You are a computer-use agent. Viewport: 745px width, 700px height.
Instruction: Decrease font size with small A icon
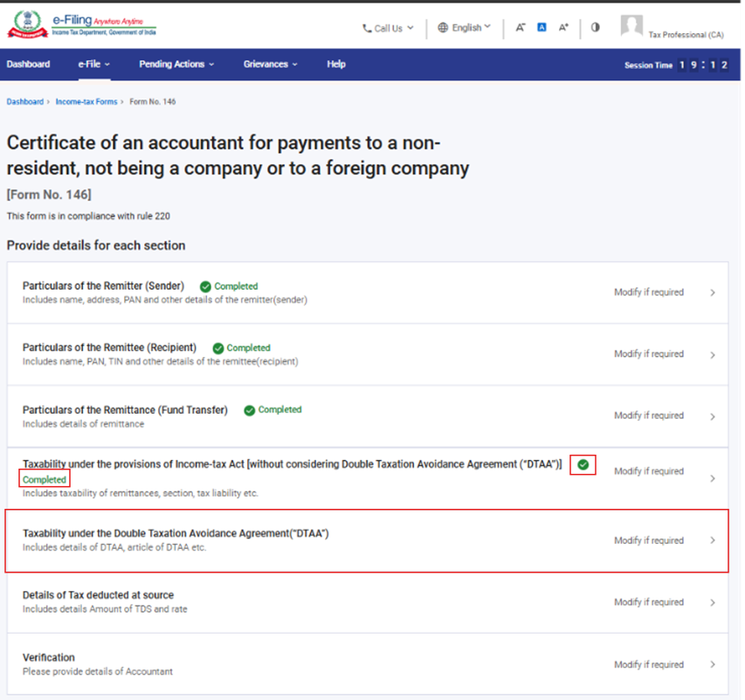point(520,28)
